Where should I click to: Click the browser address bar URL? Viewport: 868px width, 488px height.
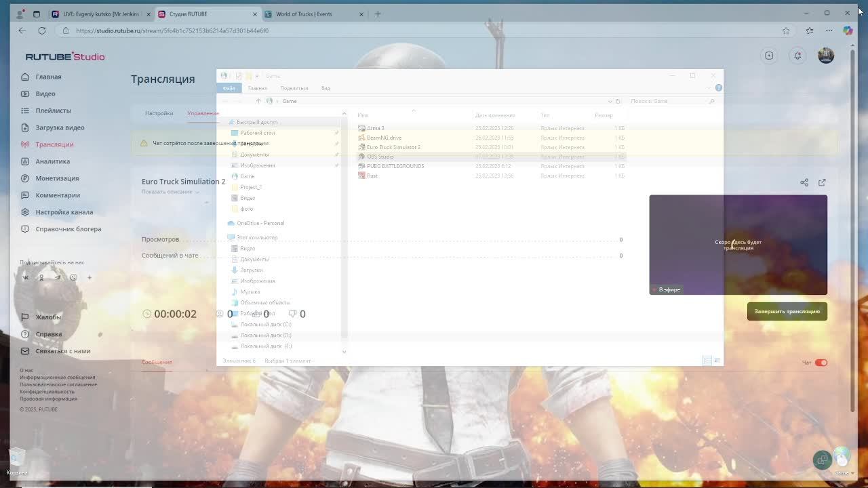point(172,30)
